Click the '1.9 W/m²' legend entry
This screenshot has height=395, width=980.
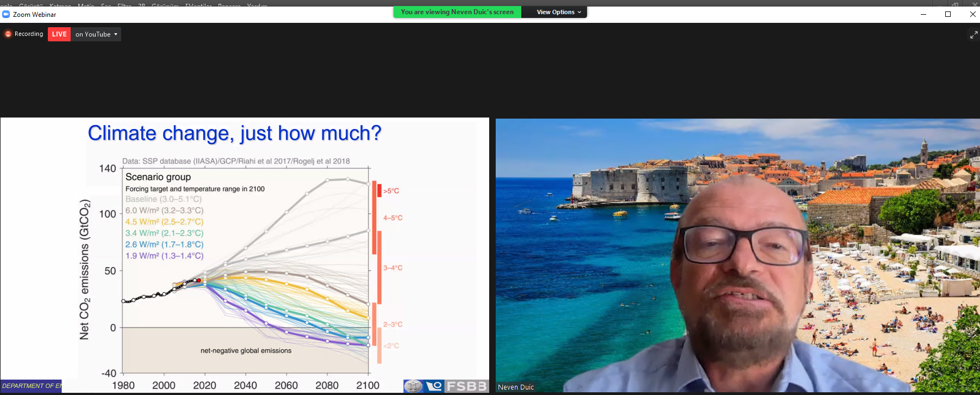pos(164,256)
